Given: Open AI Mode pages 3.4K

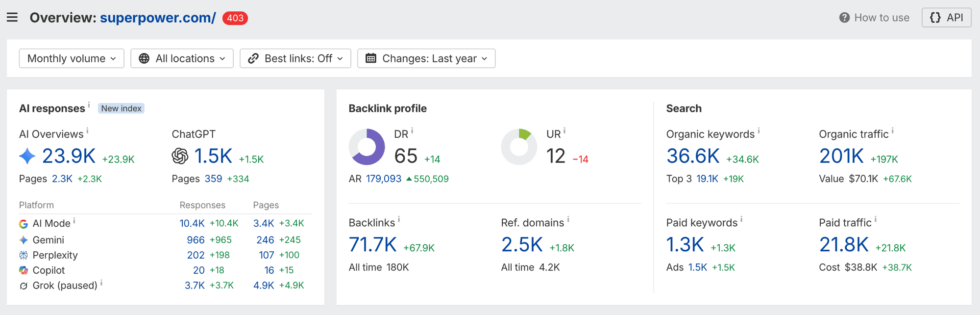Looking at the screenshot, I should click(264, 223).
